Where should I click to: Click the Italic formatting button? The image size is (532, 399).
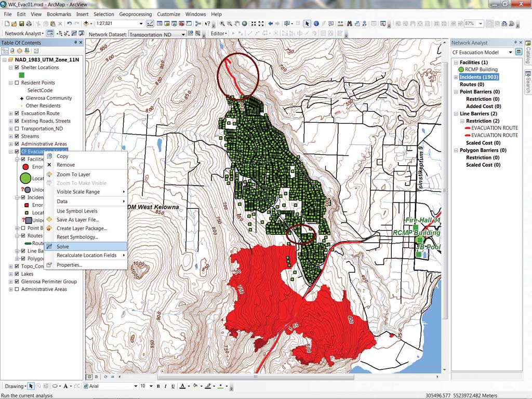click(x=166, y=386)
